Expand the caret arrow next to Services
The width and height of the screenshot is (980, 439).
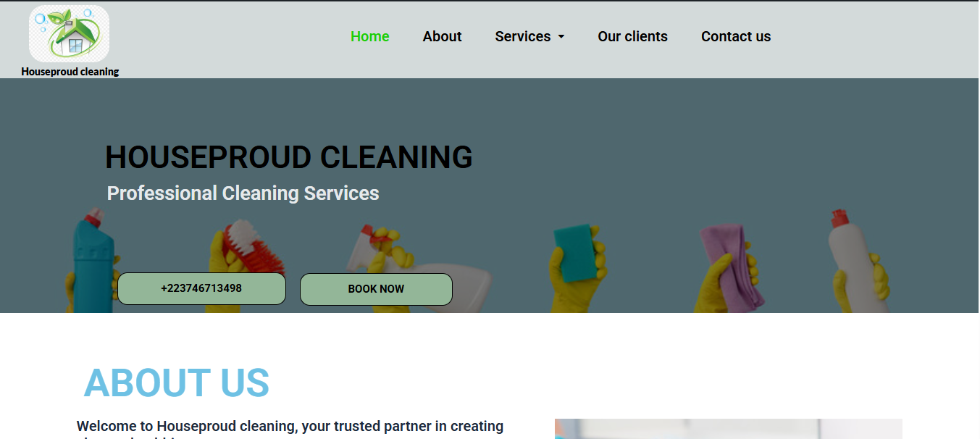pos(561,37)
